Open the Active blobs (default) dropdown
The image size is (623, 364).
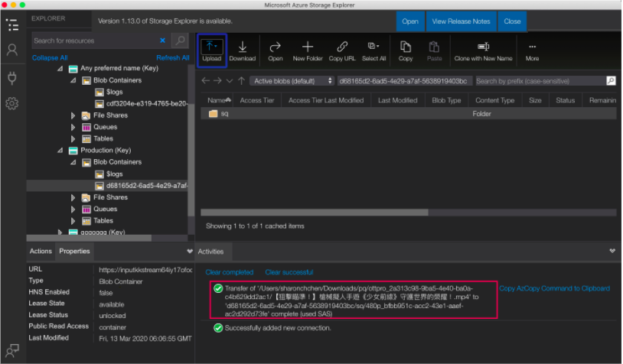[x=293, y=81]
